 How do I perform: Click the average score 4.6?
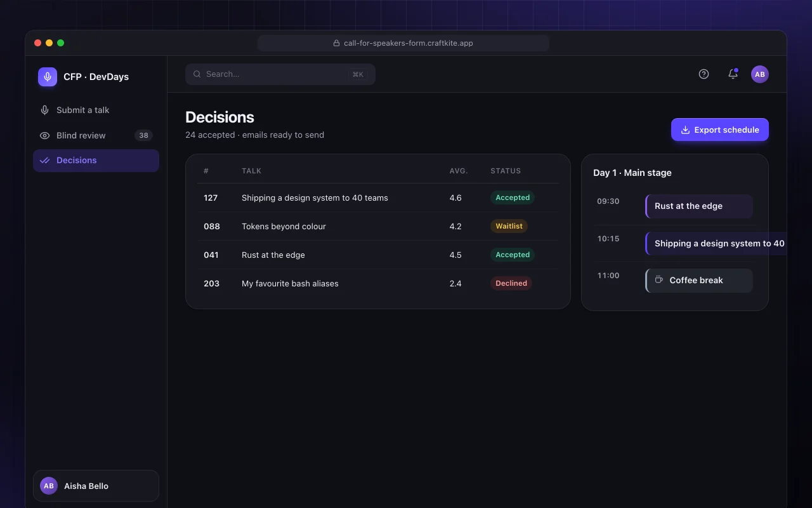click(455, 197)
